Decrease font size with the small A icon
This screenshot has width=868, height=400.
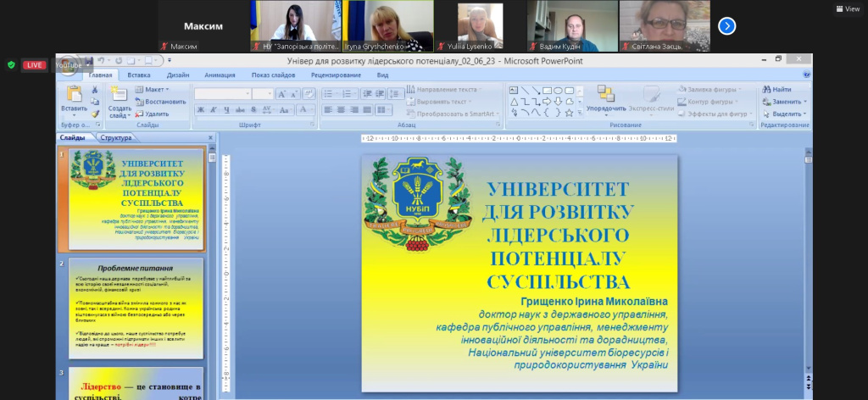294,94
